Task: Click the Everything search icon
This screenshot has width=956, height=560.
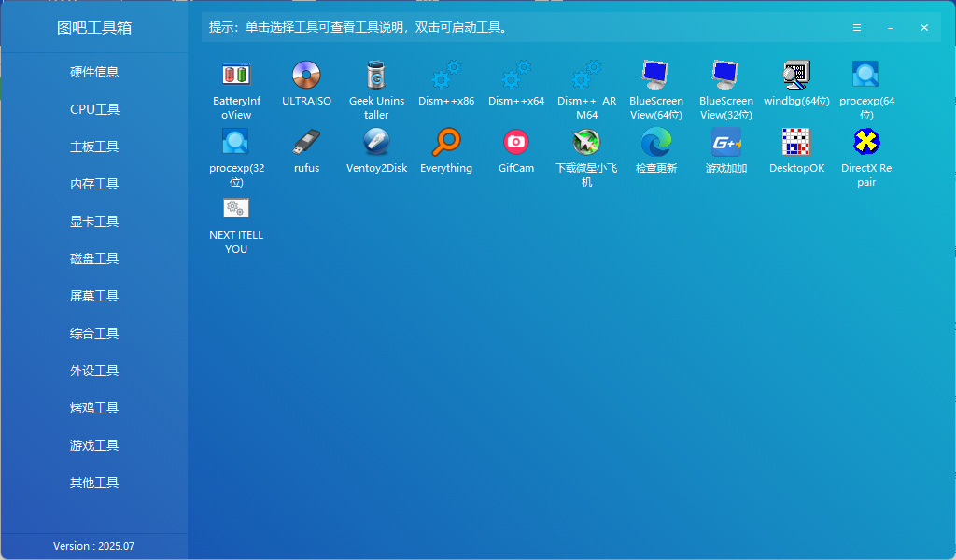Action: 446,143
